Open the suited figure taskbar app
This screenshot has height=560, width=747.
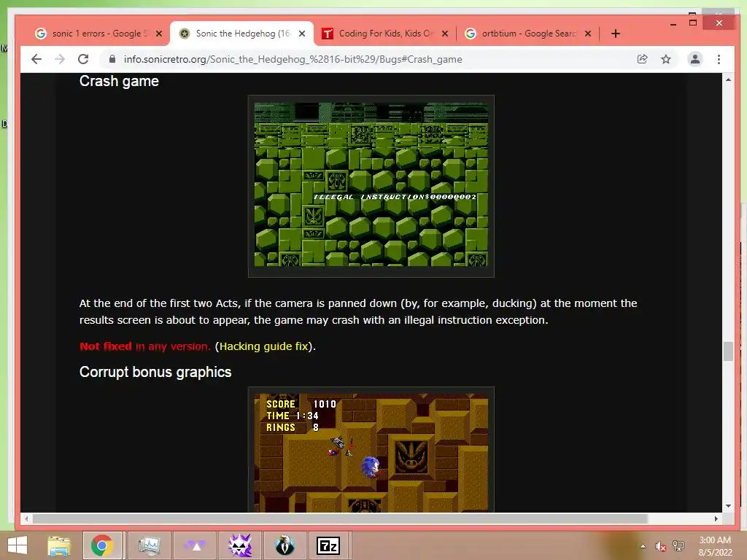tap(285, 545)
